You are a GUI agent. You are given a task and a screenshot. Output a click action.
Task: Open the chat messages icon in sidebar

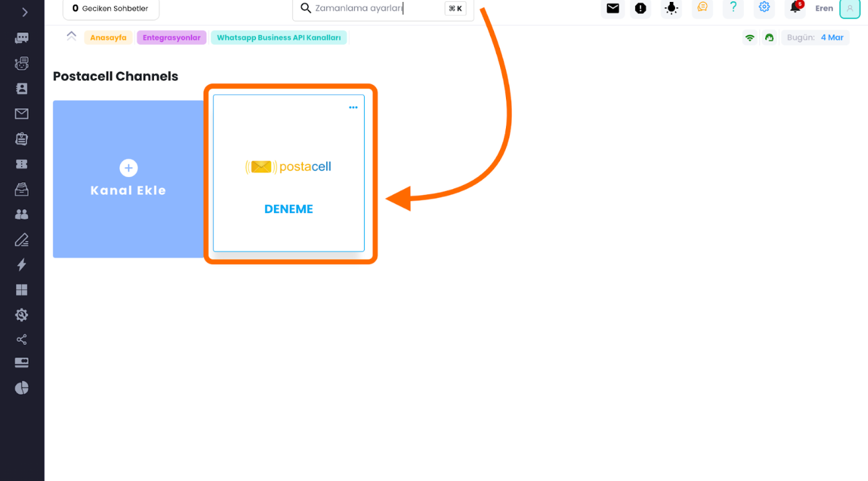click(x=22, y=38)
